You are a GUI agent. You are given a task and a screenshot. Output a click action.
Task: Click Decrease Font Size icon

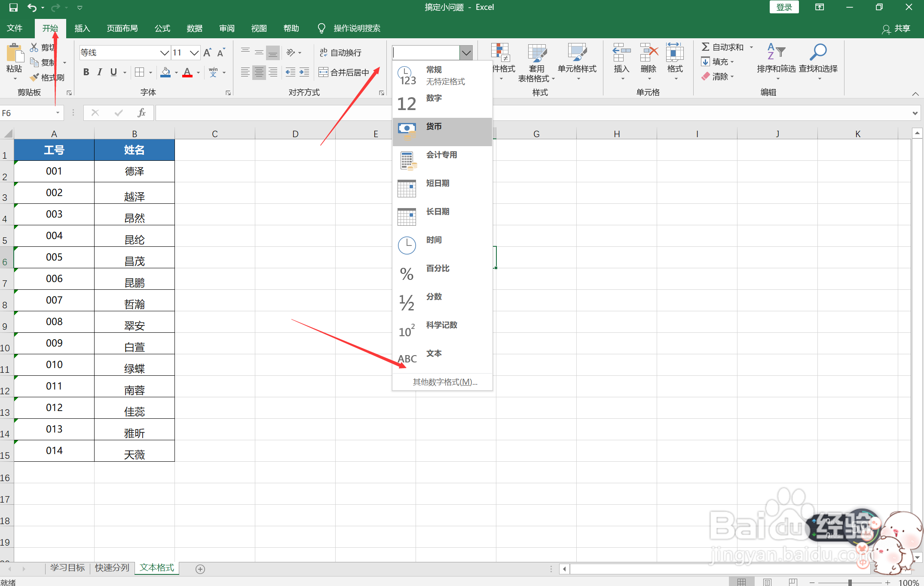click(221, 52)
